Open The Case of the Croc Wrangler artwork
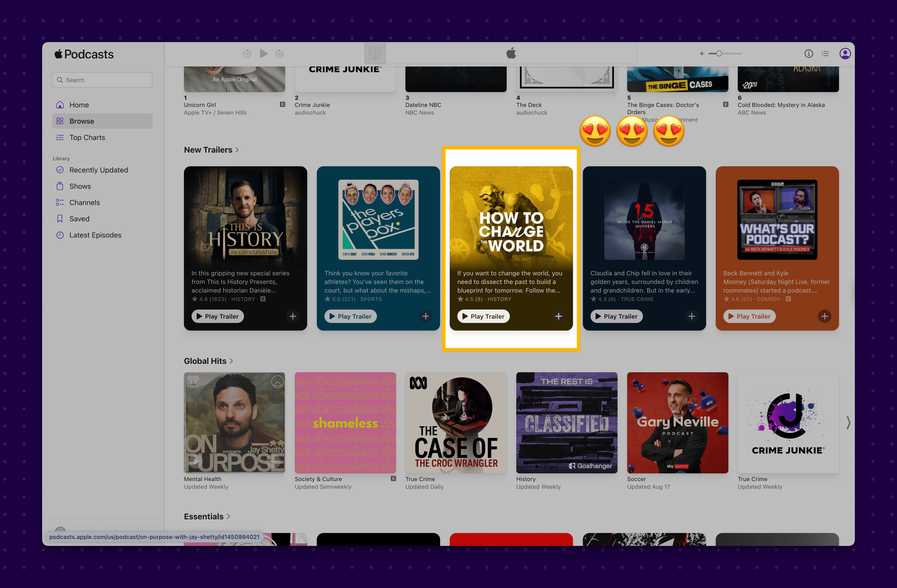Screen dimensions: 897x588 pos(456,423)
